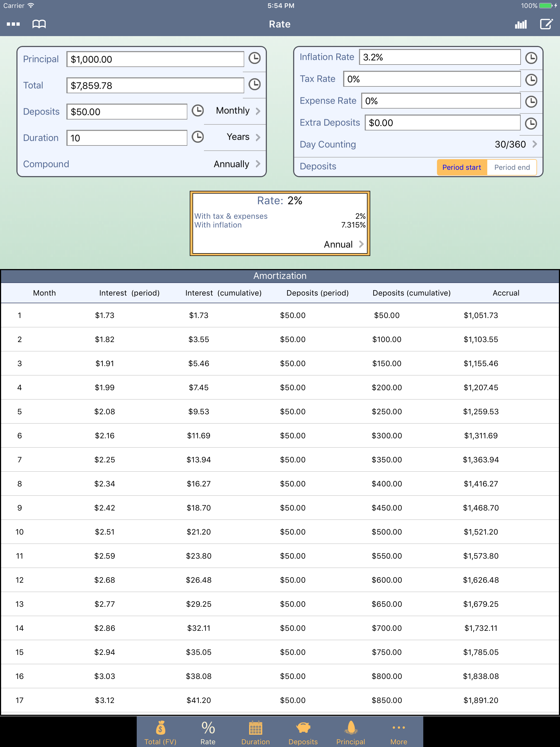Tap the With tax & expenses label
This screenshot has height=747, width=560.
[x=231, y=216]
